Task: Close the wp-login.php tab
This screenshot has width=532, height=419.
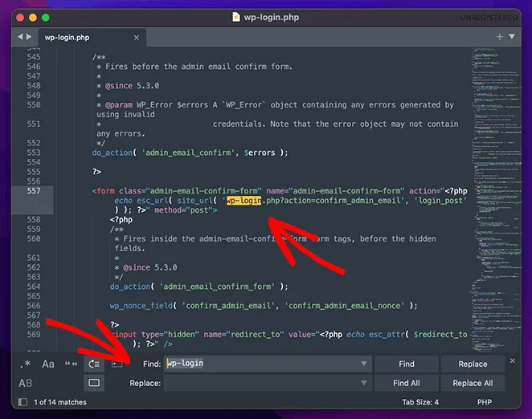Action: tap(137, 38)
